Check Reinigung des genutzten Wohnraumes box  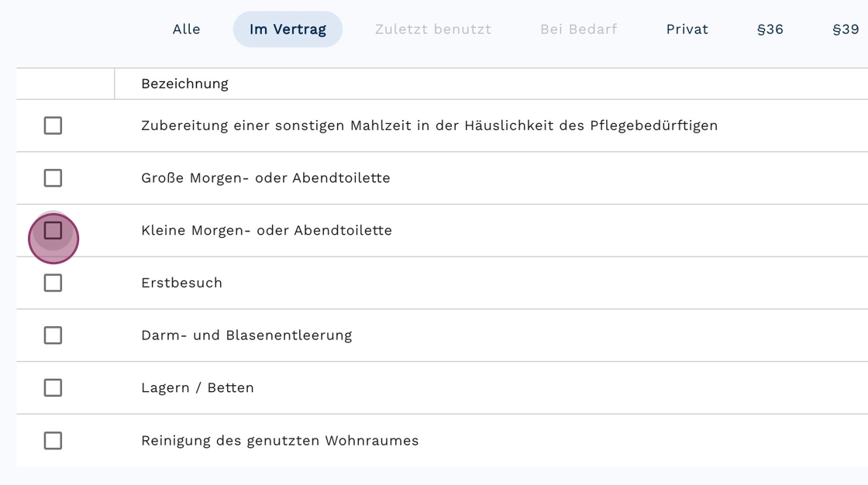click(53, 441)
